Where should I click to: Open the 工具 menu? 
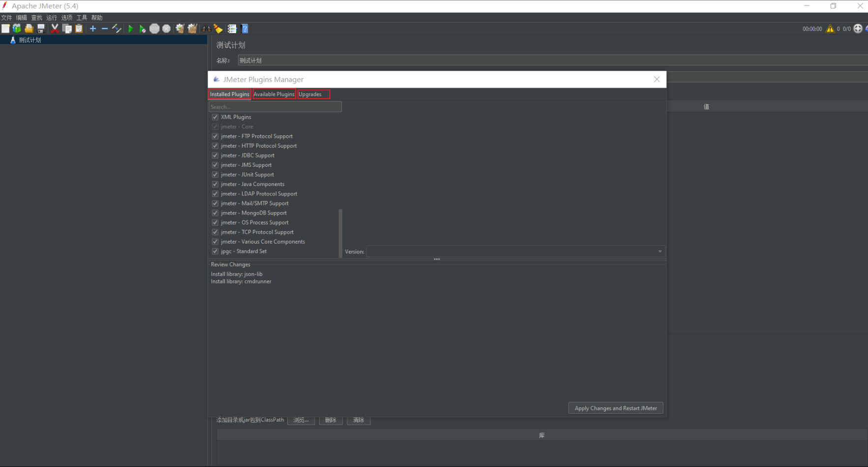[82, 18]
